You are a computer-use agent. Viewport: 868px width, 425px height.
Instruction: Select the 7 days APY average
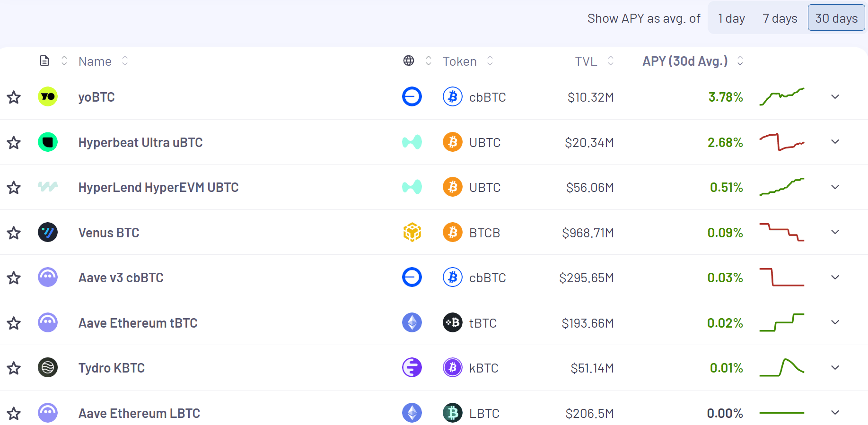[780, 18]
